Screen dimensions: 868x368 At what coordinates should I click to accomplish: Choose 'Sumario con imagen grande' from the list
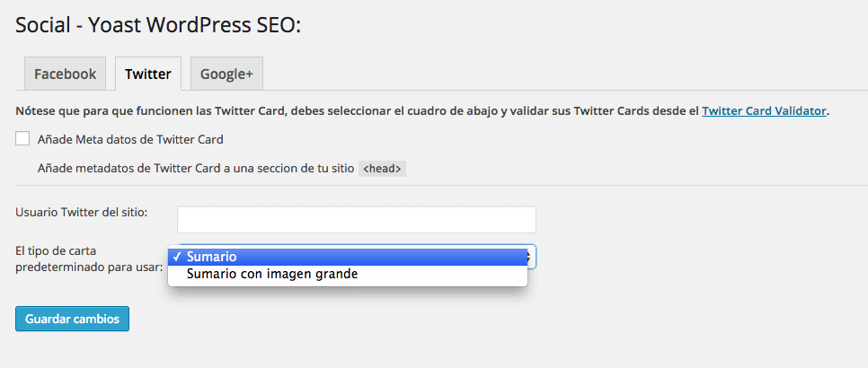click(x=272, y=274)
